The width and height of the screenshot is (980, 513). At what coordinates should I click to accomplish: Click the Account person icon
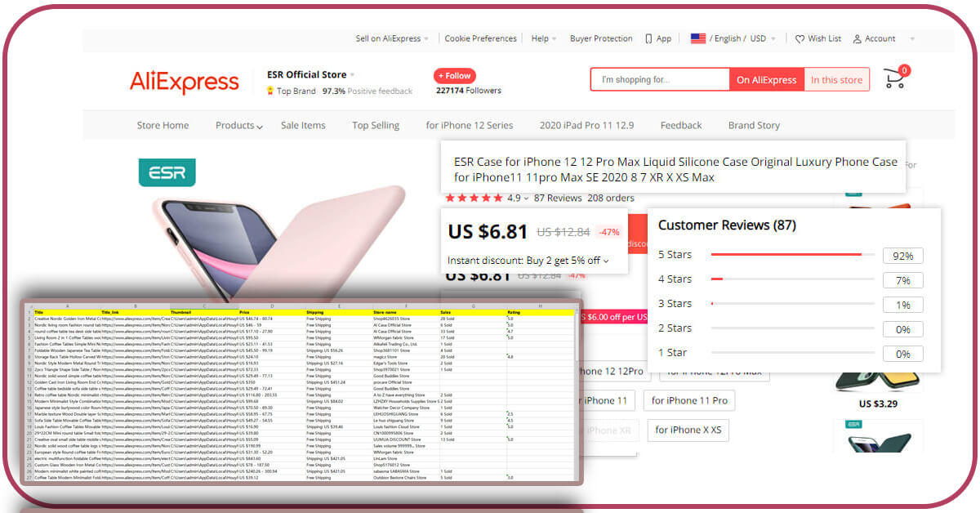coord(857,38)
